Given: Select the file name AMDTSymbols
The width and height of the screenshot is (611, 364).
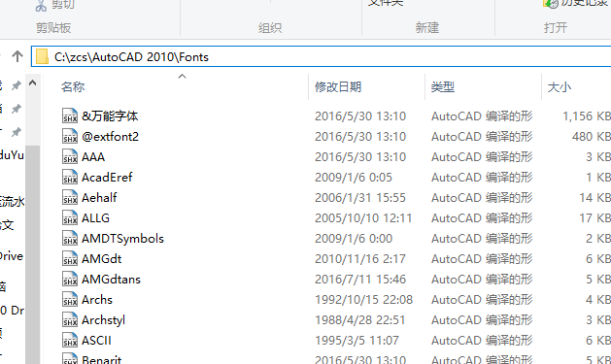Looking at the screenshot, I should 122,238.
